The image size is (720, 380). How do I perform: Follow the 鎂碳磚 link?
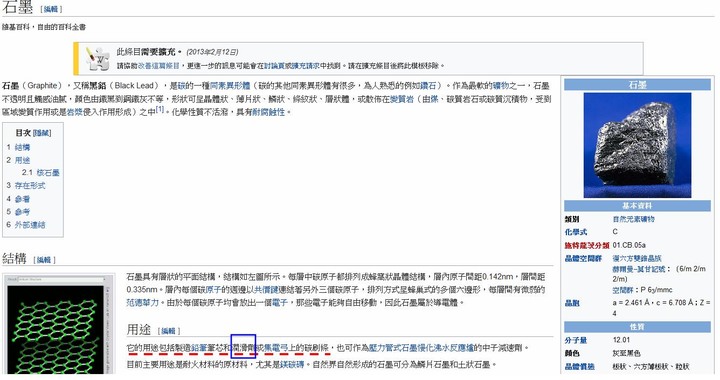(x=292, y=365)
